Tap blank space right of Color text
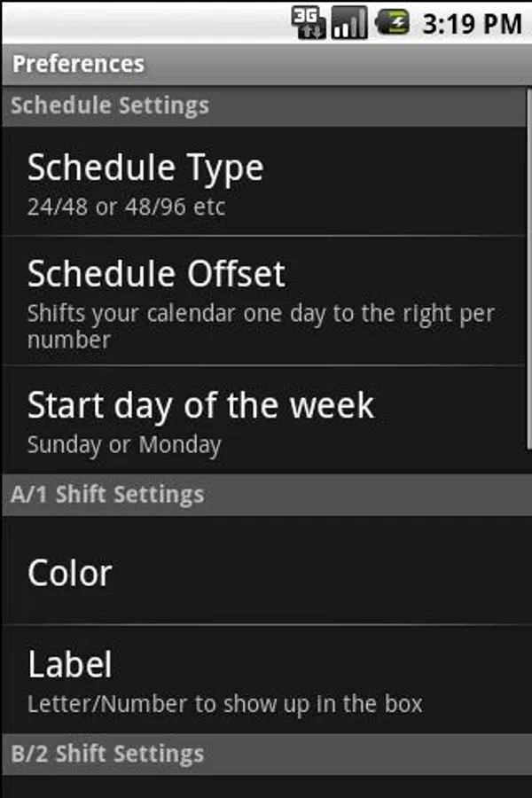Screen dimensions: 532x798 click(x=355, y=573)
